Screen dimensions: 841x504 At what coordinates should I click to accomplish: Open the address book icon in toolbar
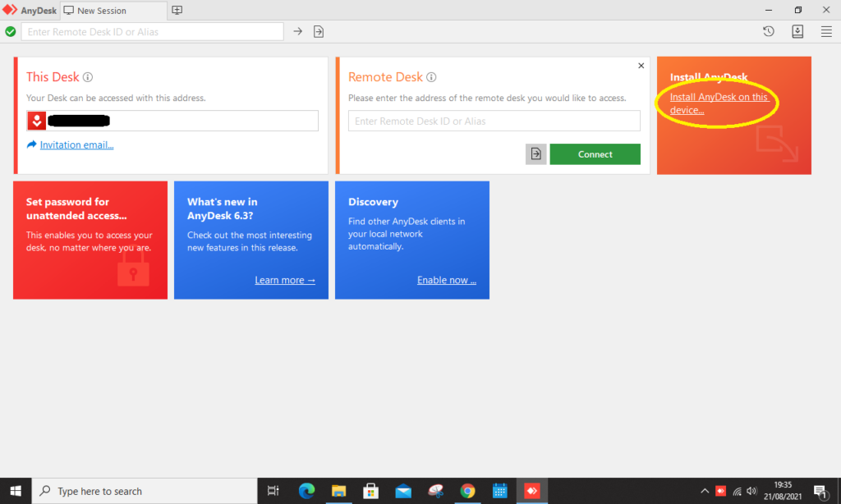[797, 32]
